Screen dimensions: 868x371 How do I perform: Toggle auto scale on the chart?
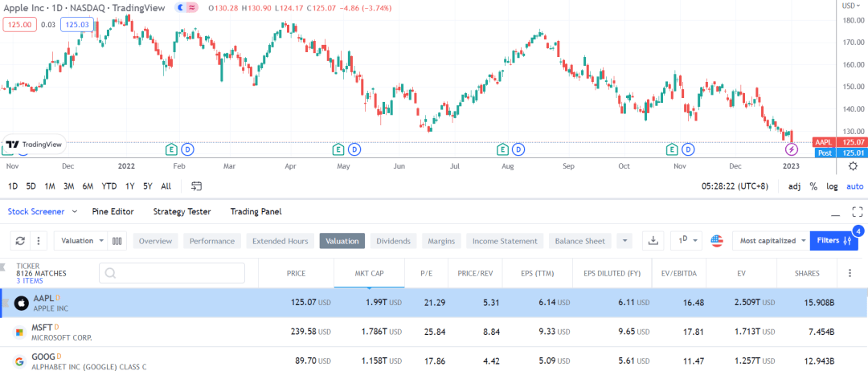(x=854, y=186)
